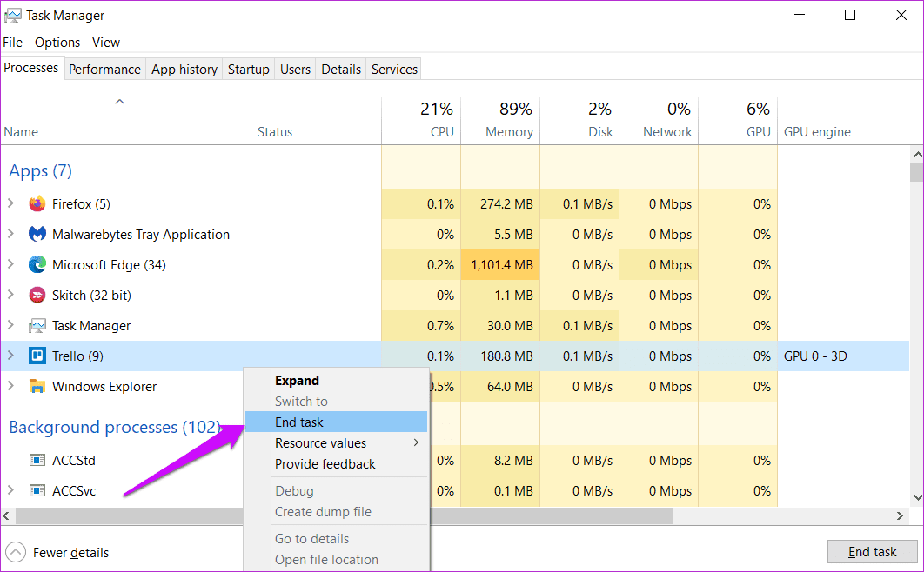The width and height of the screenshot is (924, 572).
Task: Expand the Task Manager process row
Action: coord(10,325)
